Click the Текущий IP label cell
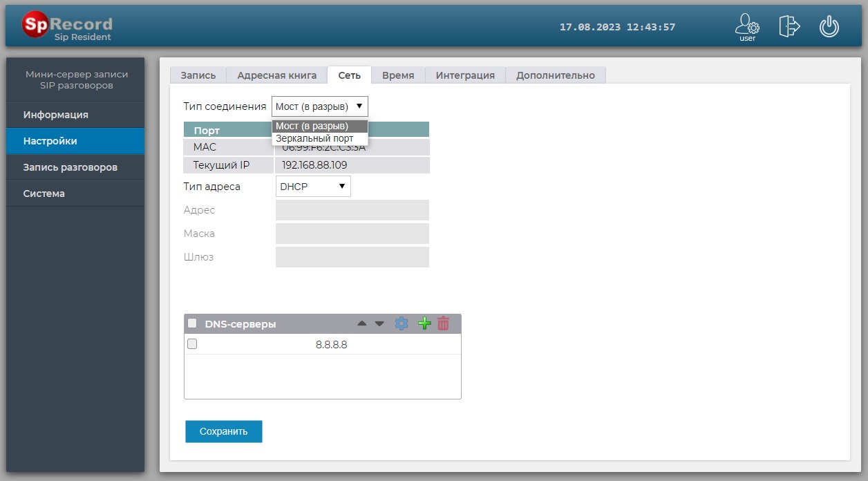This screenshot has height=481, width=868. click(x=228, y=165)
